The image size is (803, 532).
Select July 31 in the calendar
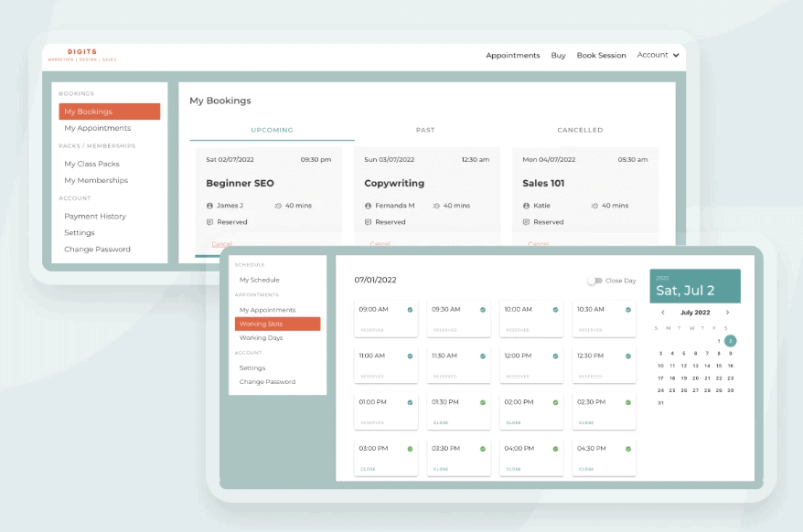pos(660,403)
